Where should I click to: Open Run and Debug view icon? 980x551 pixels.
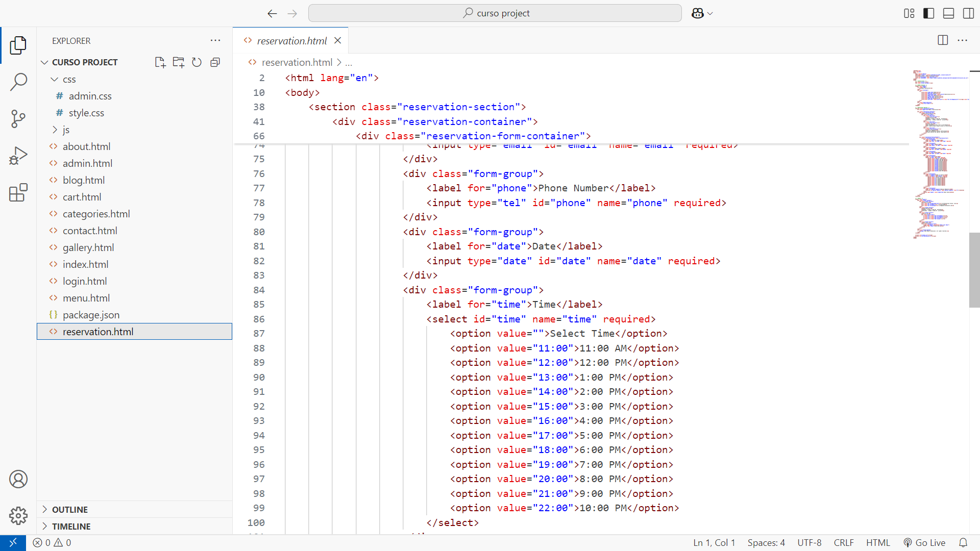(18, 156)
